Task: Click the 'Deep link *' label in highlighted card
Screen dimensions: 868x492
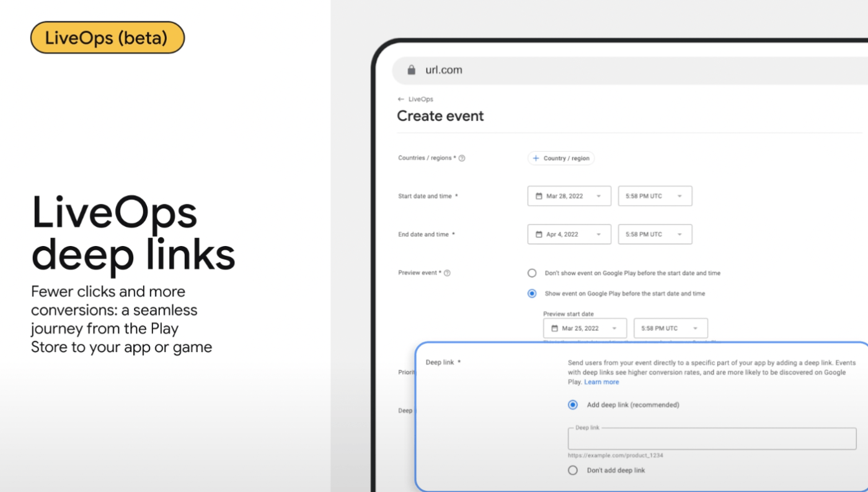Action: pyautogui.click(x=443, y=362)
